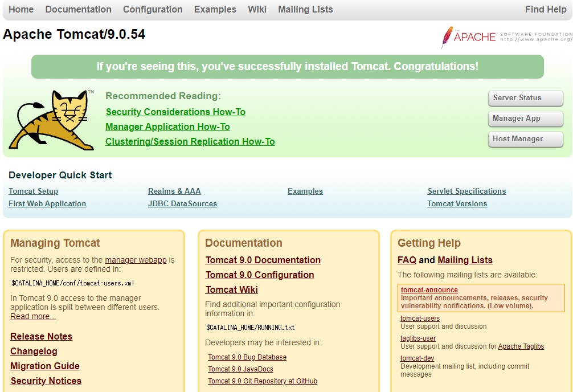Click the Tomcat cat mascot image
Image resolution: width=573 pixels, height=392 pixels.
coord(51,120)
